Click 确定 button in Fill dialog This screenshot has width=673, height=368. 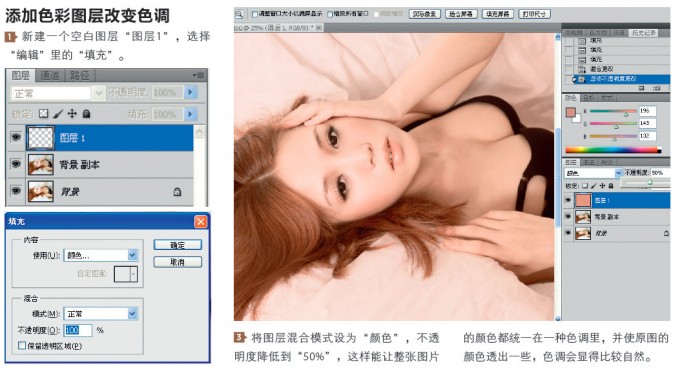point(177,245)
